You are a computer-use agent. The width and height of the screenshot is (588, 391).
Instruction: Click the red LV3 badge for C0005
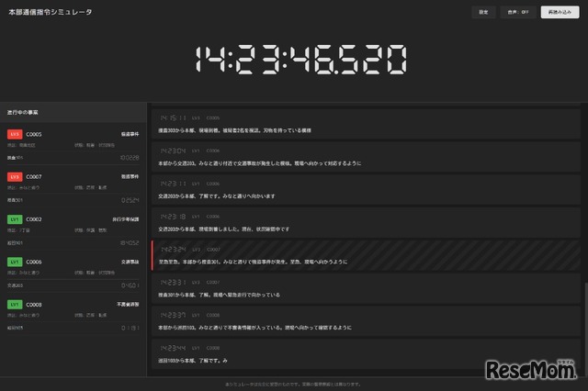click(14, 134)
